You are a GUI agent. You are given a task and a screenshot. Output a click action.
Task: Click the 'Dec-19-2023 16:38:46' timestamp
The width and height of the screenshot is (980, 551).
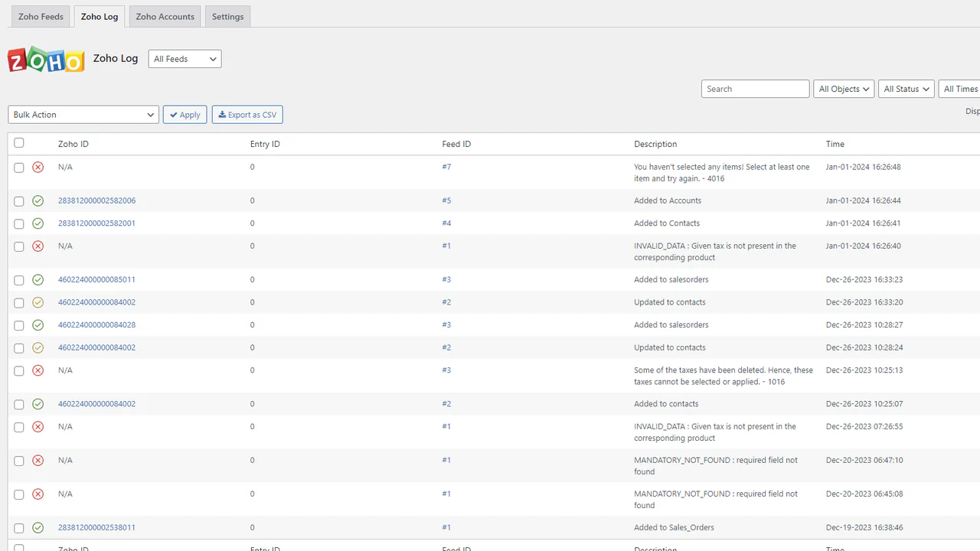[864, 527]
